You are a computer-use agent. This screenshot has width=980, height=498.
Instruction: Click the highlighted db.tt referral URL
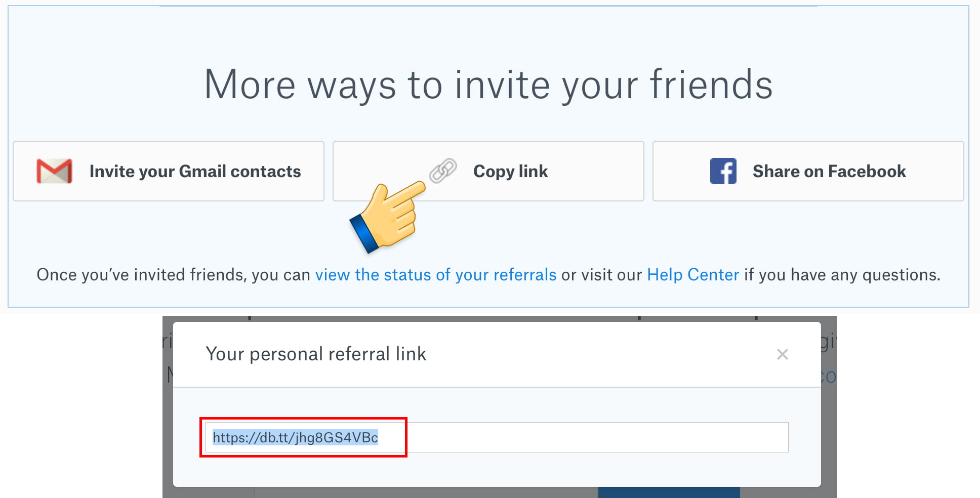(x=295, y=437)
